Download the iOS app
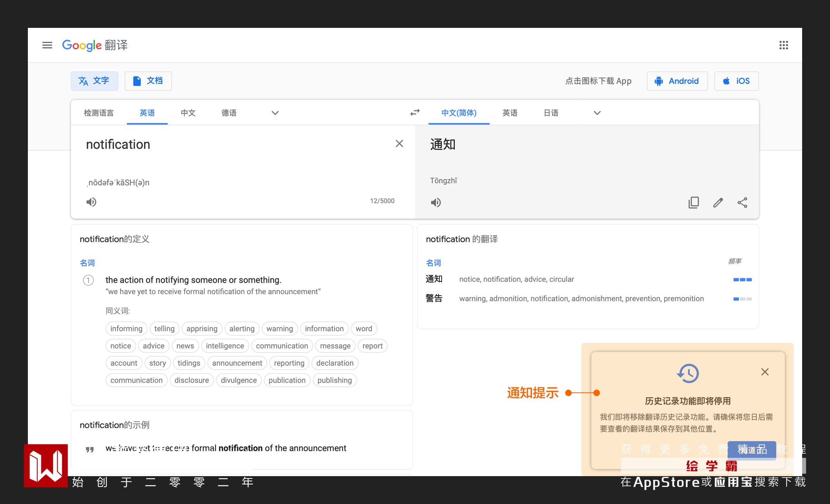Viewport: 830px width, 504px height. pyautogui.click(x=736, y=81)
